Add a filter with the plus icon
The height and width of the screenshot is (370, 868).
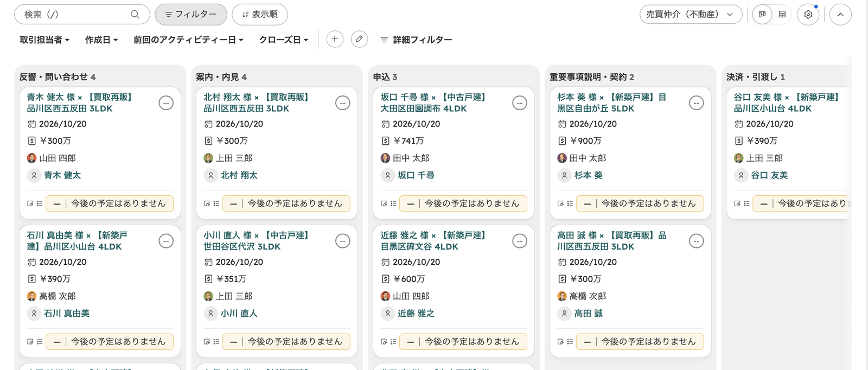335,39
